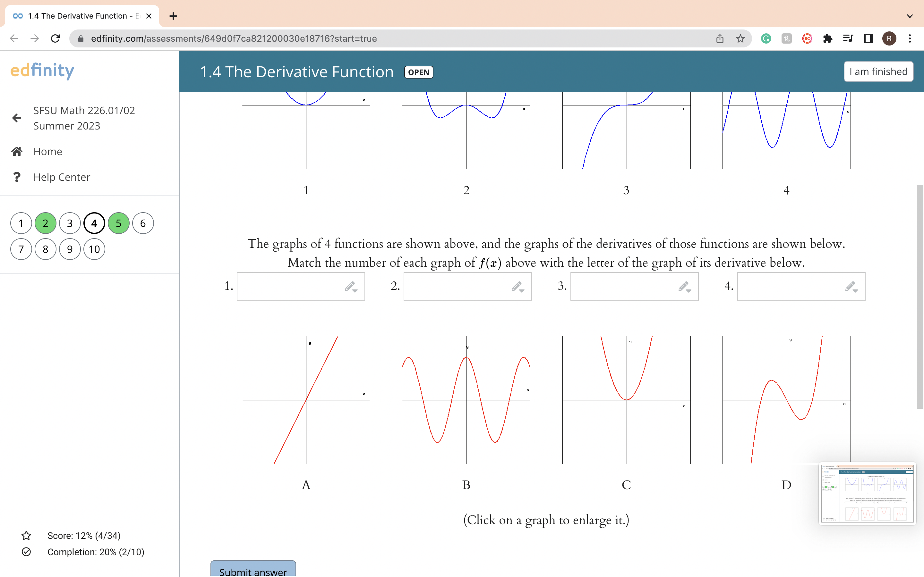This screenshot has height=577, width=924.
Task: Enlarge derivative graph A by clicking it
Action: pyautogui.click(x=306, y=399)
